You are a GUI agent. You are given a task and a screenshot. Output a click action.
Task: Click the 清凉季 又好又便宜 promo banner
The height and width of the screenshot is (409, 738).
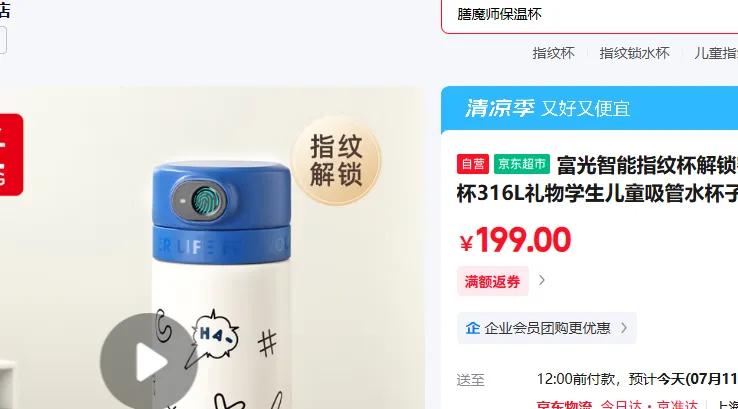[589, 108]
